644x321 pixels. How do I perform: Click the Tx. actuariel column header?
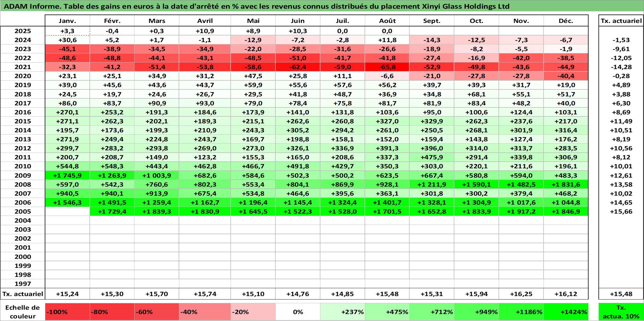(621, 21)
